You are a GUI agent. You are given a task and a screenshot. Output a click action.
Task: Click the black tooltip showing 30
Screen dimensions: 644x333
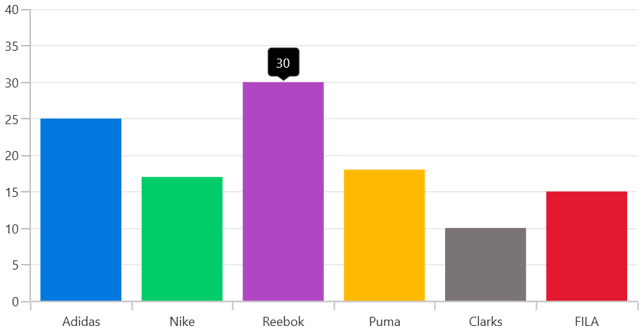tap(283, 63)
